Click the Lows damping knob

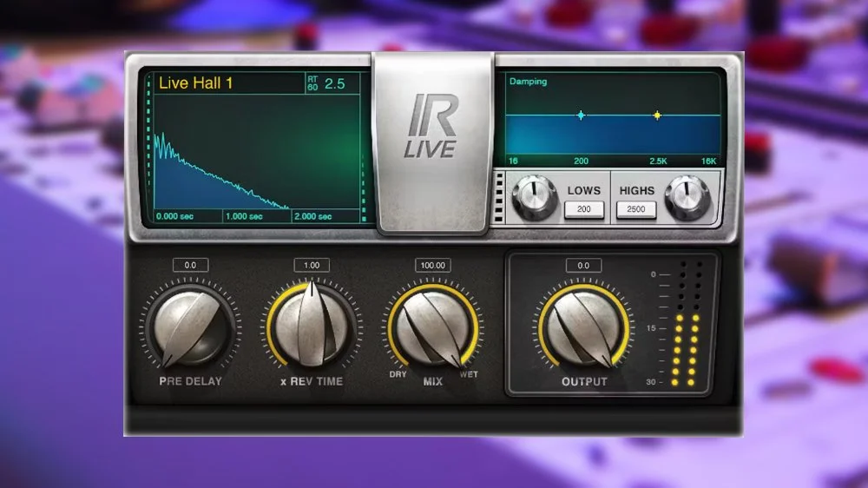534,197
